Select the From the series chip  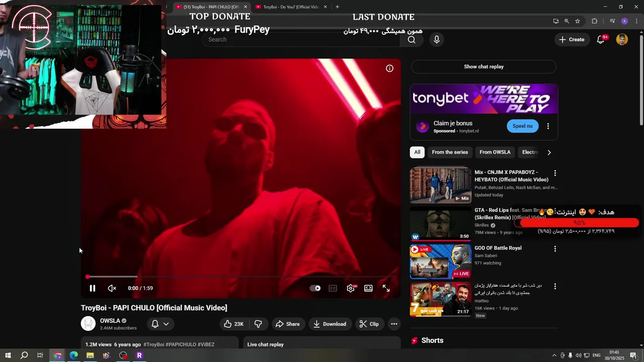point(450,152)
